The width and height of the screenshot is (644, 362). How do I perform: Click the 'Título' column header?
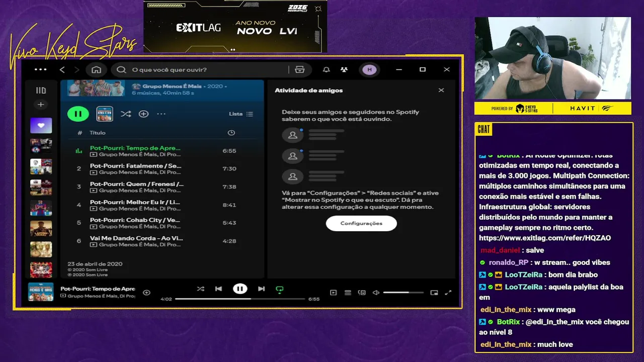coord(98,133)
